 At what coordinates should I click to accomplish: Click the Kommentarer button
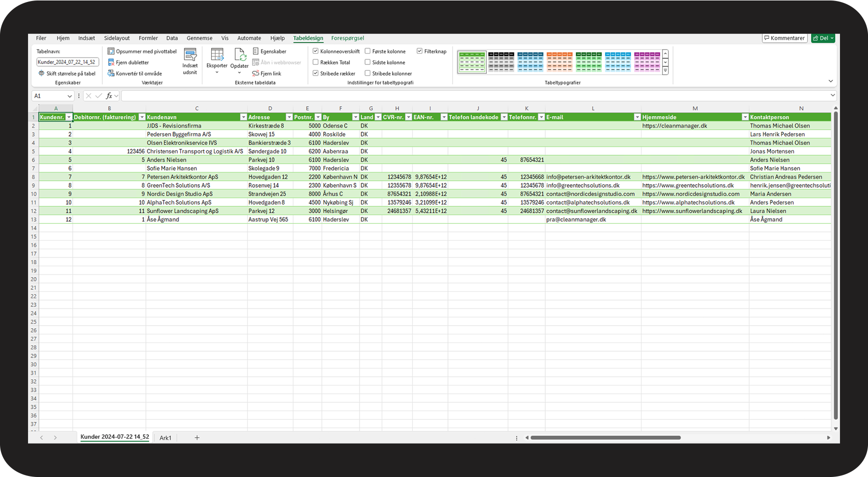(784, 38)
